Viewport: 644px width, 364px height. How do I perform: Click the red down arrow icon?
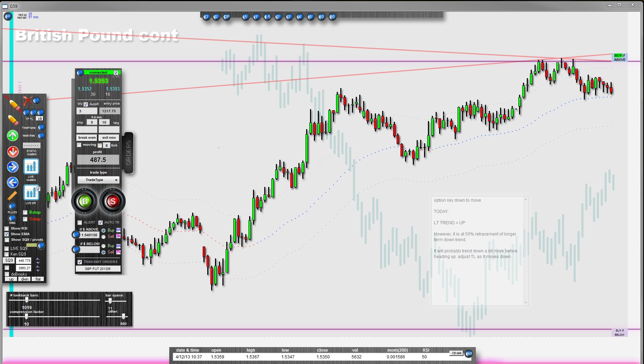[13, 152]
